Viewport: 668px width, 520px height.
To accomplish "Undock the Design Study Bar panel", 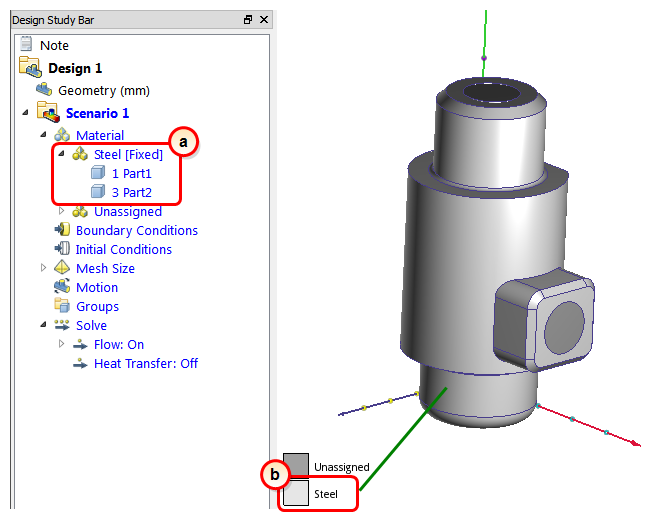I will 248,20.
